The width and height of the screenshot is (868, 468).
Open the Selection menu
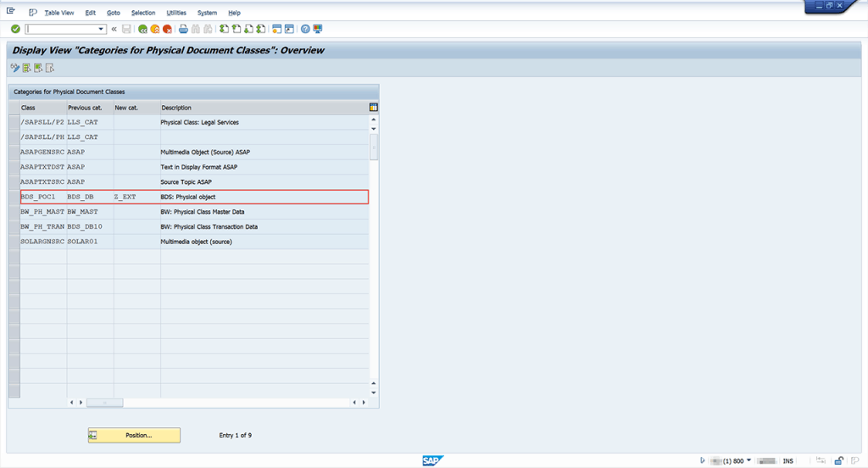[143, 13]
